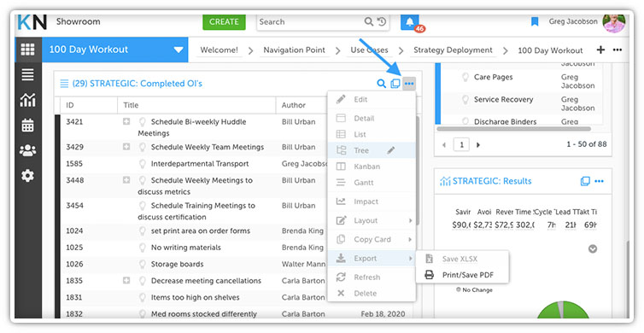644x333 pixels.
Task: Open the ellipsis menu on the STRATEGIC: Results card
Action: [x=600, y=181]
